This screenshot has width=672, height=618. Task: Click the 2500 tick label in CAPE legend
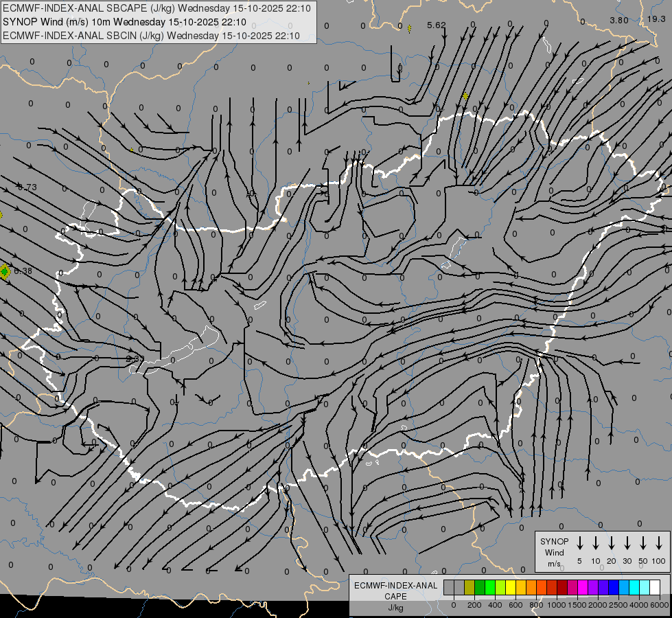618,605
